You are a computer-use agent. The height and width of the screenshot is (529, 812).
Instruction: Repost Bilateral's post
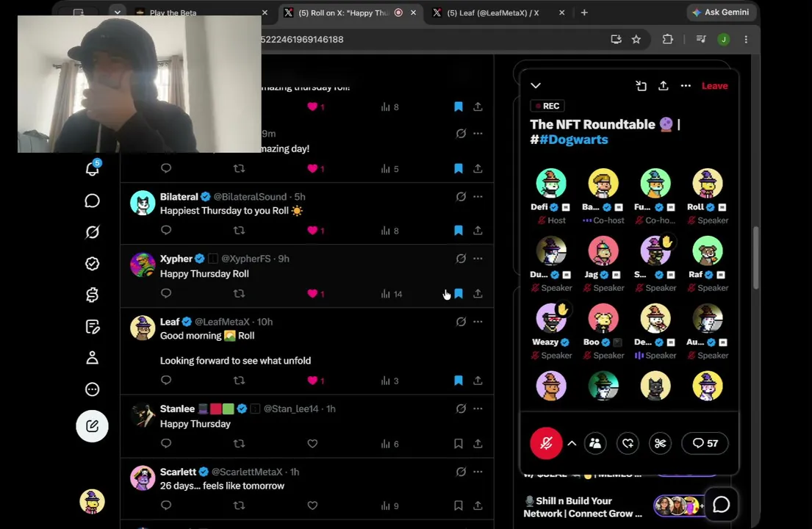(239, 231)
